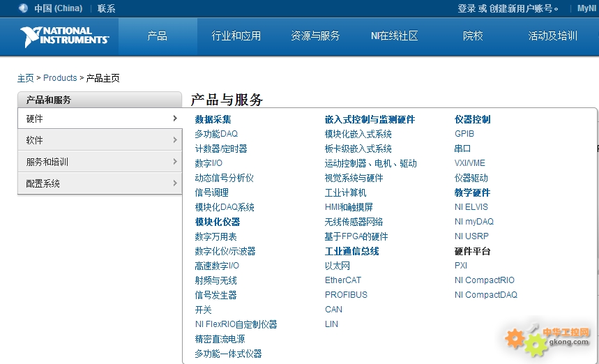
Task: Open the 计数器/定时器 link
Action: pos(221,149)
